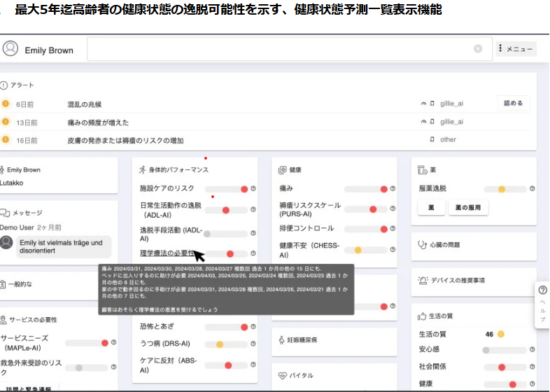Open the 妊娠糖尿病 card
The image size is (550, 392).
point(334,342)
